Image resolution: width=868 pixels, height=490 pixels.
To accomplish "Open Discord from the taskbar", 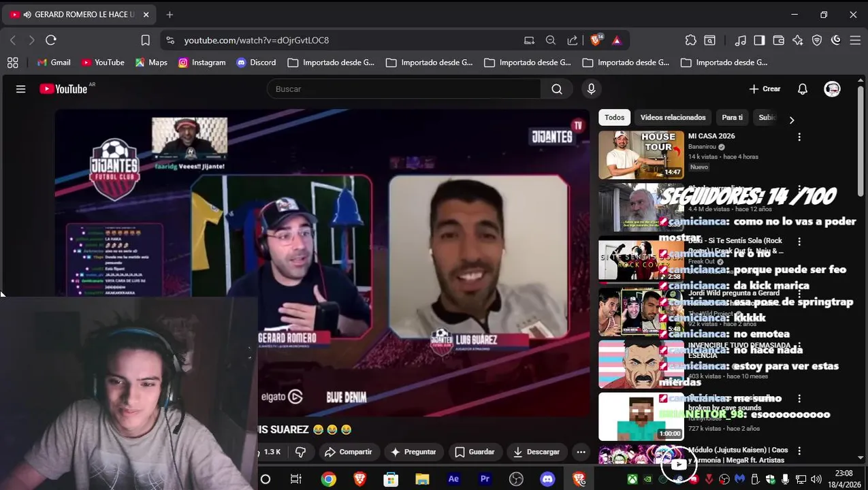I will pos(547,479).
